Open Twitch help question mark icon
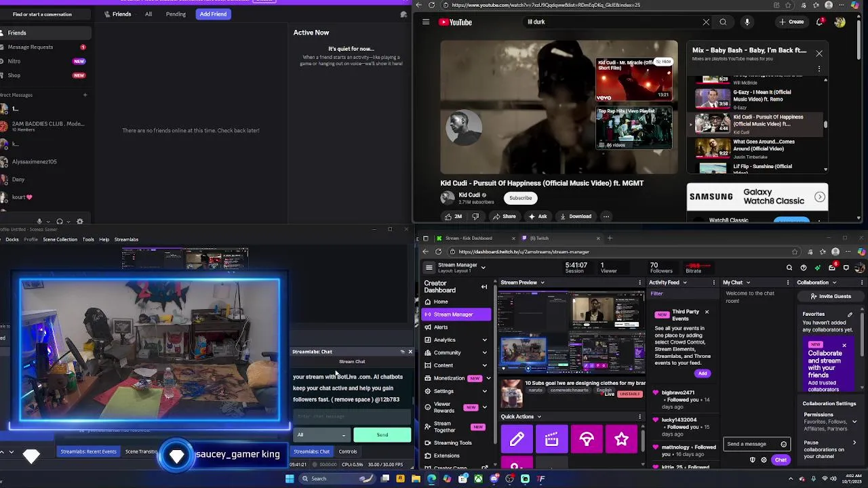Screen dimensions: 868x488 (804, 268)
